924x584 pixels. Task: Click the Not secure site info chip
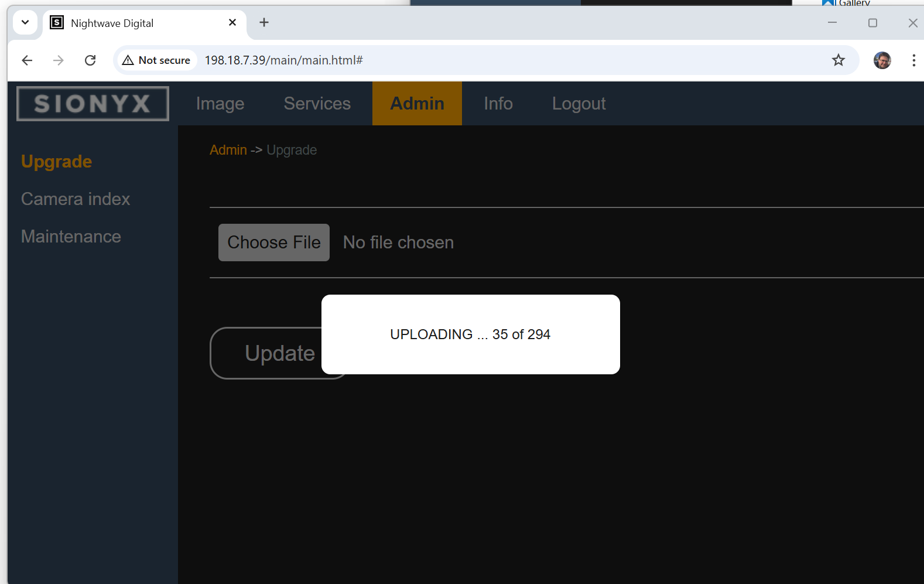point(156,60)
